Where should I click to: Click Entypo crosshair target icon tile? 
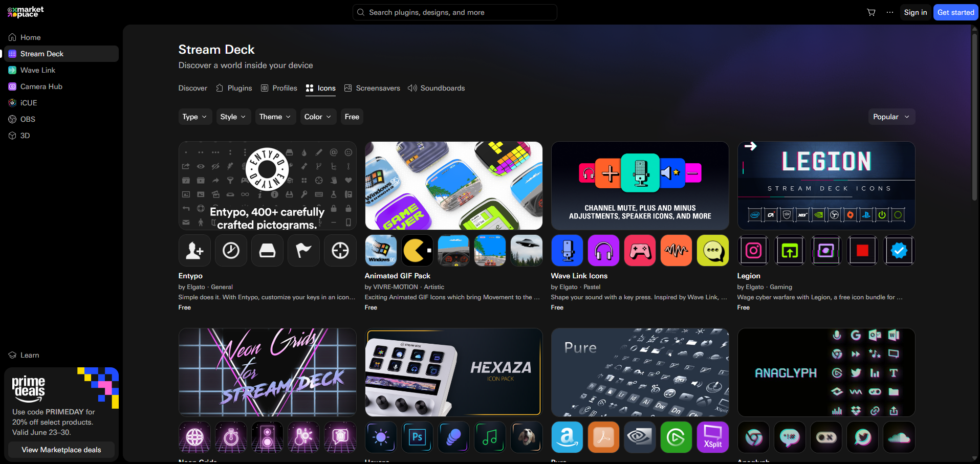coord(340,251)
